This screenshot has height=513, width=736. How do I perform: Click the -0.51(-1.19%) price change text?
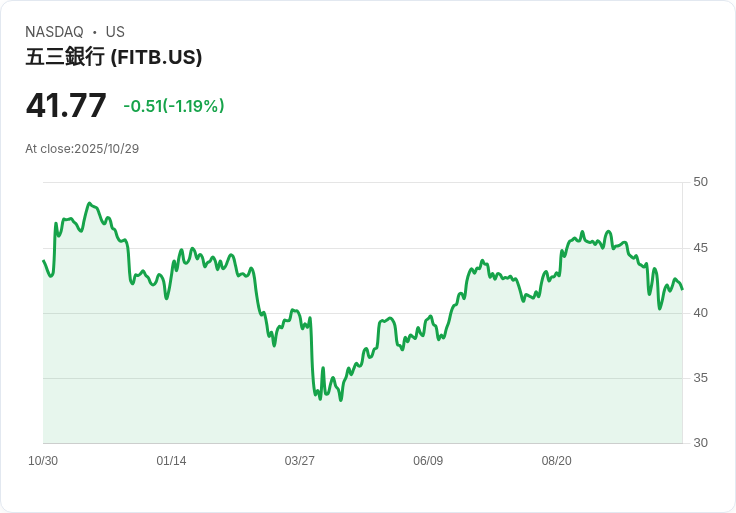pos(173,106)
